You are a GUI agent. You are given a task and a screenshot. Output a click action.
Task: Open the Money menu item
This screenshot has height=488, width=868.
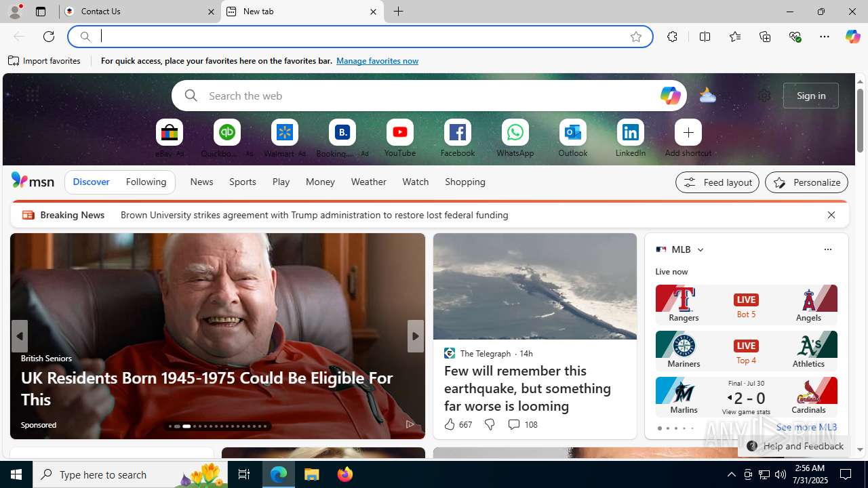pyautogui.click(x=320, y=182)
